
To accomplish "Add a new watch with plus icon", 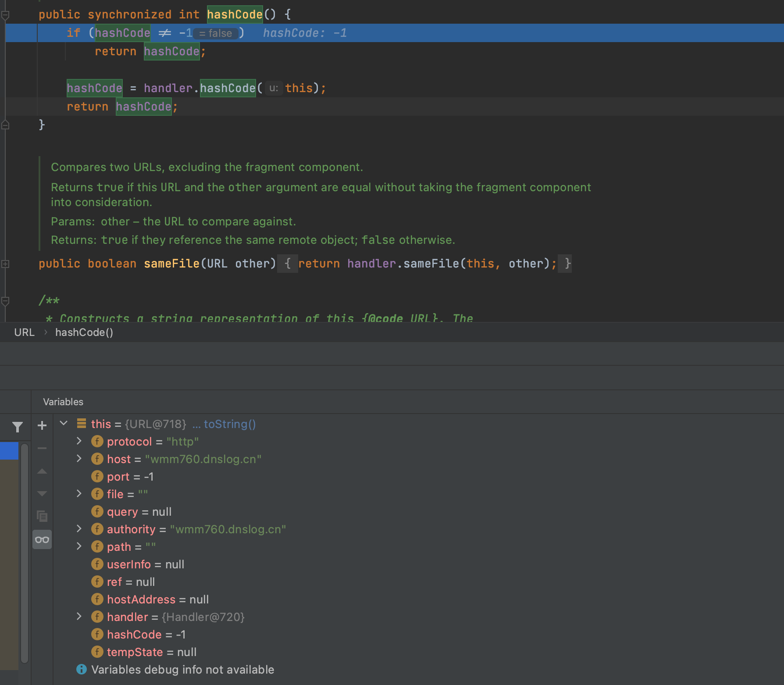I will point(42,425).
